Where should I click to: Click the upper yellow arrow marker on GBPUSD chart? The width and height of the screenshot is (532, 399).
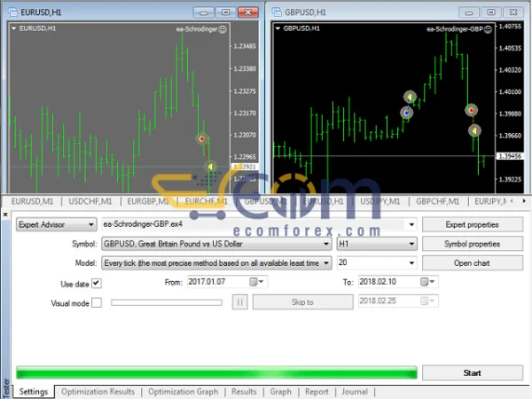coord(410,97)
